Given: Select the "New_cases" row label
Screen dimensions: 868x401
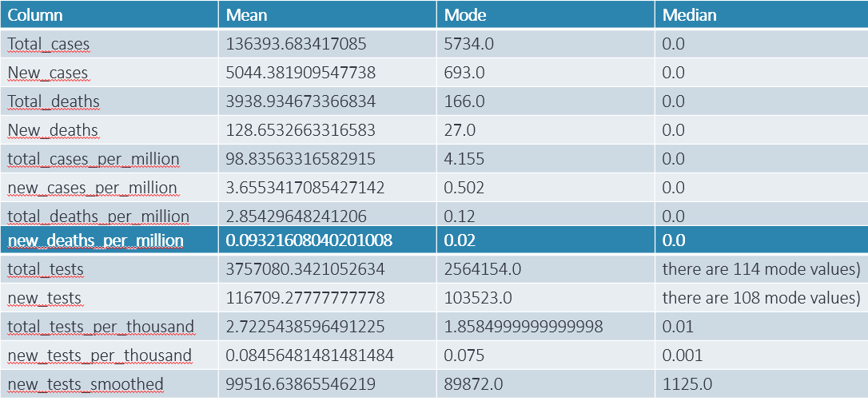Looking at the screenshot, I should point(48,73).
